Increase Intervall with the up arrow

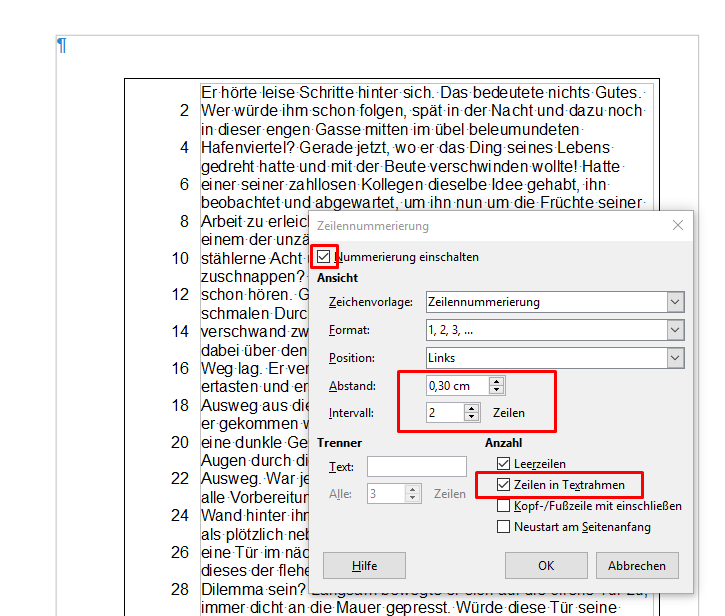[x=472, y=407]
